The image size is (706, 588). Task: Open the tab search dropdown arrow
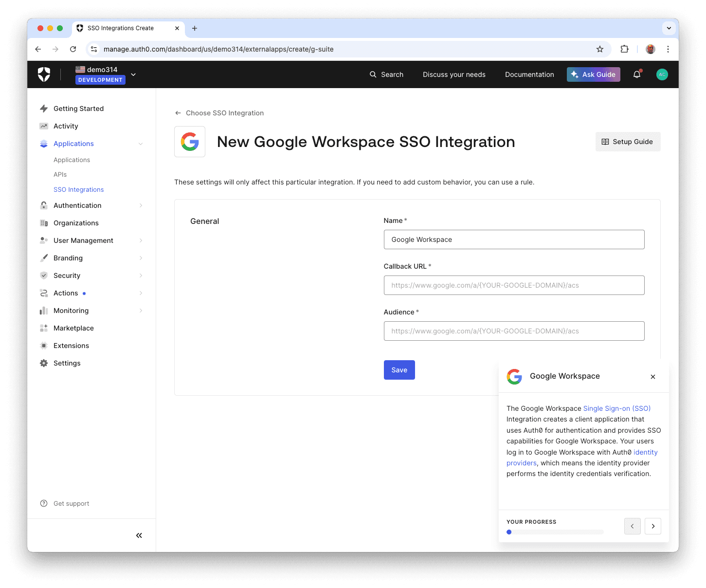669,28
